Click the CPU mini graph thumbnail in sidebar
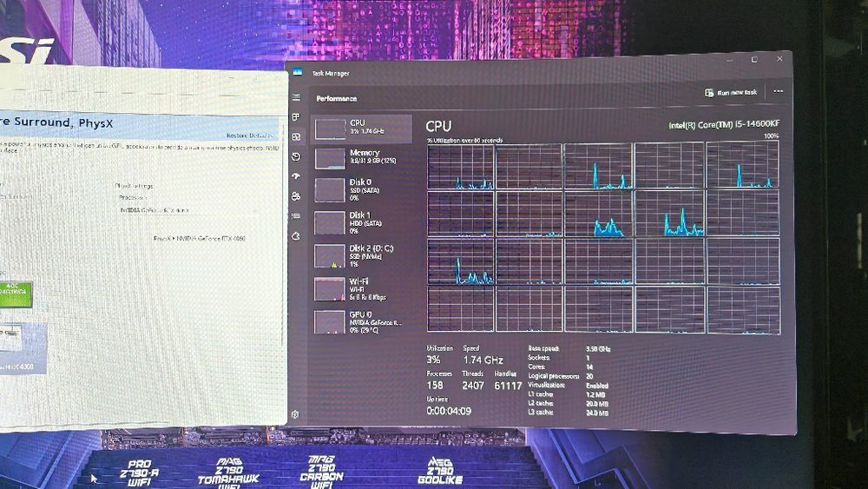 [x=330, y=129]
